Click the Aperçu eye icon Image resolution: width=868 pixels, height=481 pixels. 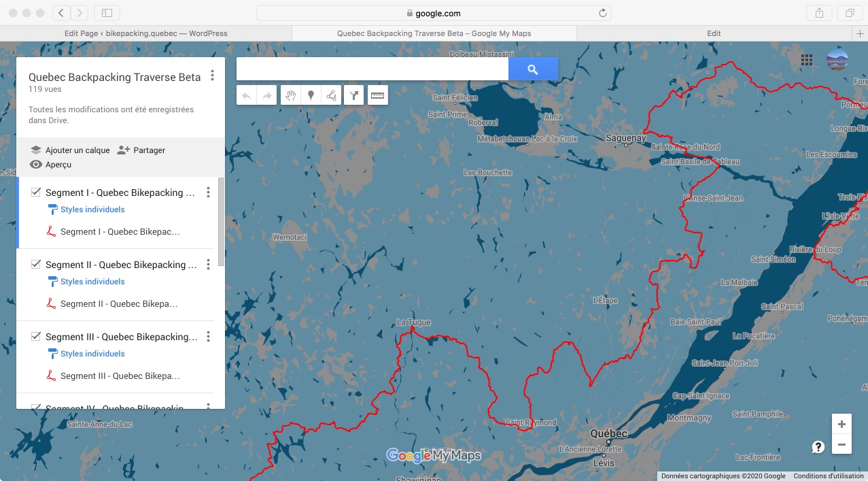(36, 165)
